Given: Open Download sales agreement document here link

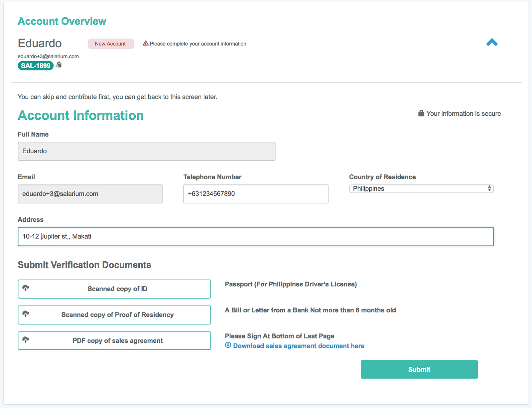Looking at the screenshot, I should point(299,346).
